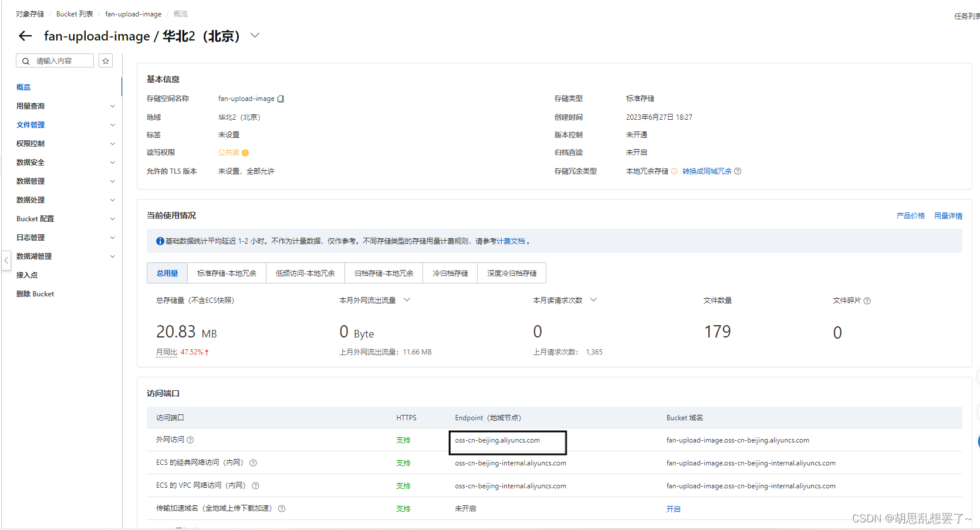
Task: Click the ECS VPC internal endpoint oss-cn-beijing-internal.aliyuncs.com
Action: tap(511, 486)
